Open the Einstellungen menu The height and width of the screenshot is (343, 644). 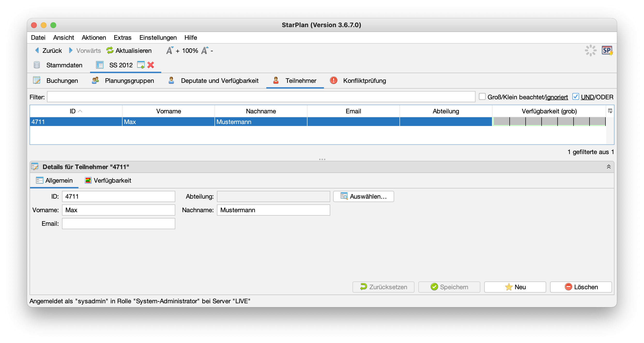(158, 38)
